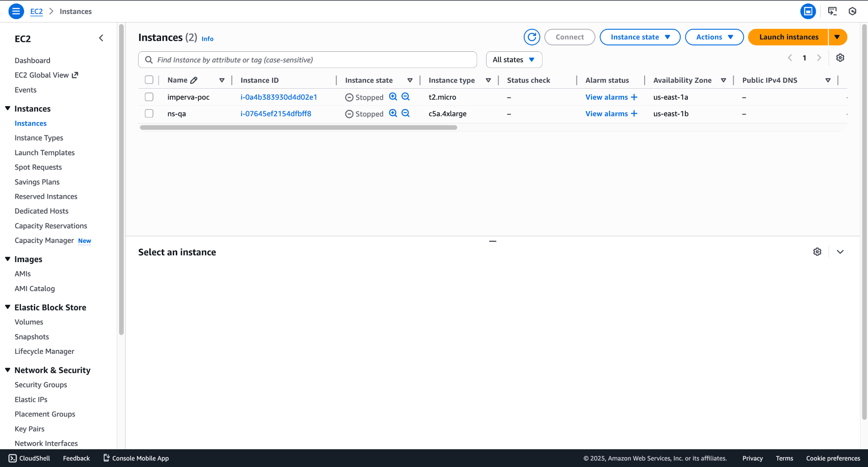Open the hexagon settings icon in top bar
868x467 pixels.
[x=852, y=11]
